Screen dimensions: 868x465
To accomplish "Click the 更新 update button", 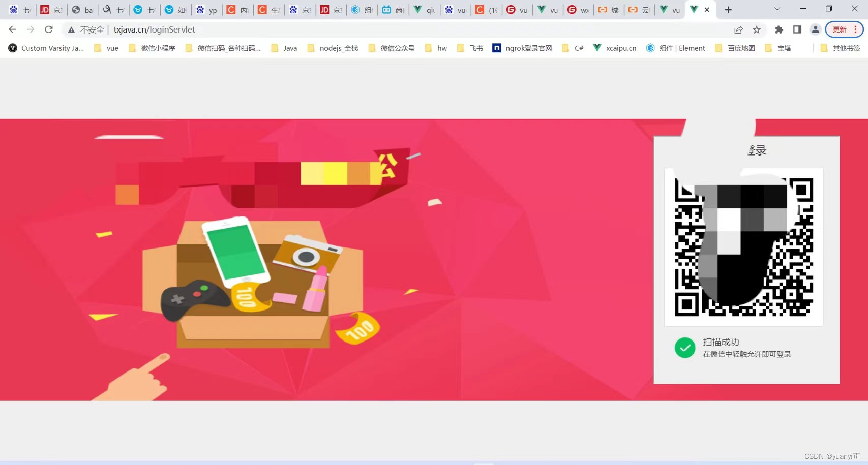I will click(x=844, y=29).
